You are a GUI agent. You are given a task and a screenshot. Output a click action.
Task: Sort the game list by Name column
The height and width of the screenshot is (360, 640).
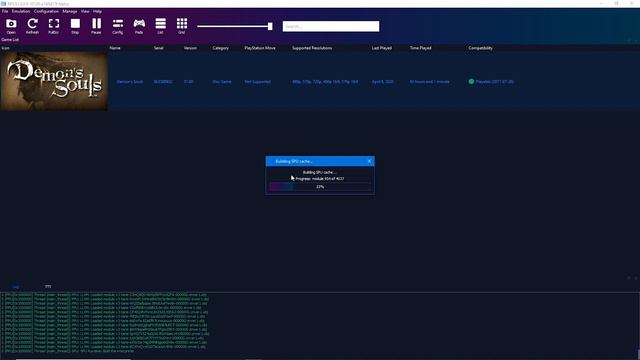tap(115, 48)
